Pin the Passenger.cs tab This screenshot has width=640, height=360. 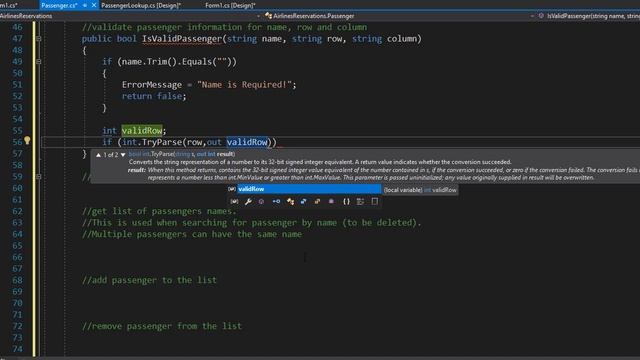pos(85,5)
